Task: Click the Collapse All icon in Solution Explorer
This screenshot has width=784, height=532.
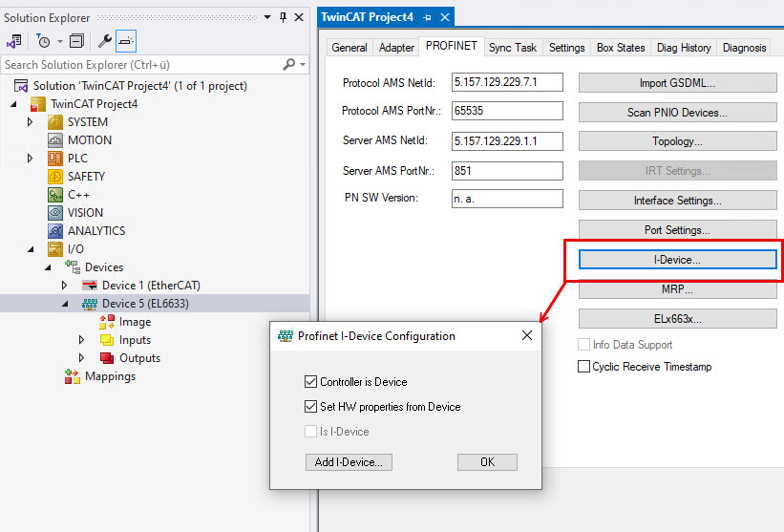Action: (x=76, y=41)
